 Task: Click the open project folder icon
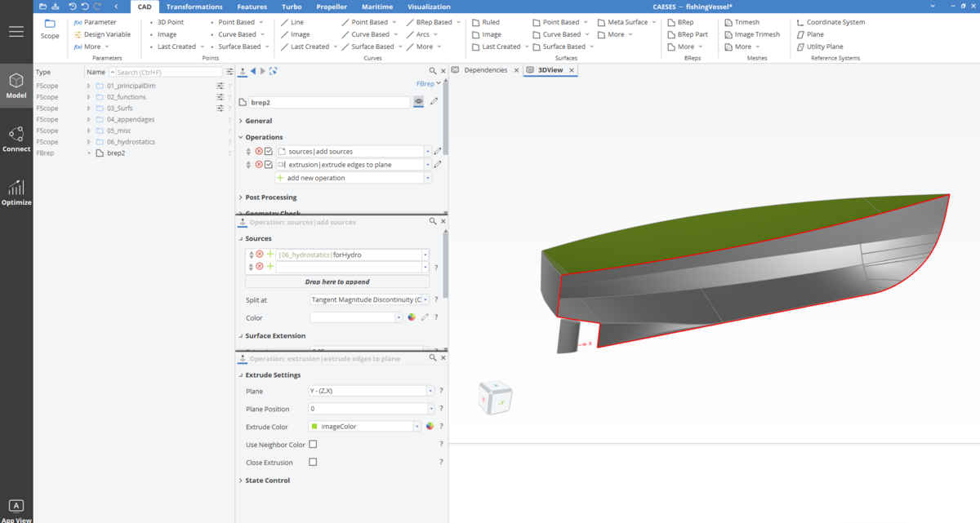[x=42, y=7]
